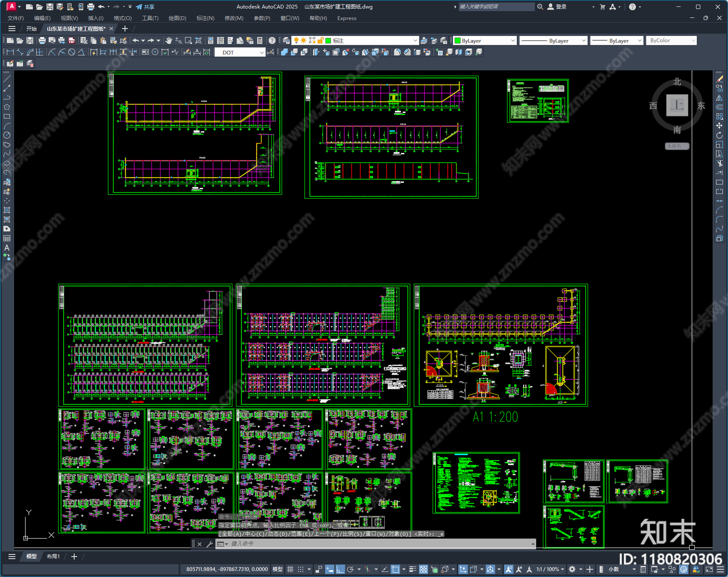
Task: Expand the DOT dimension style dropdown
Action: coord(240,52)
